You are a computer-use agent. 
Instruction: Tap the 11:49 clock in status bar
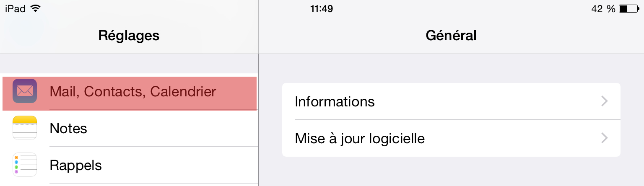pos(322,9)
